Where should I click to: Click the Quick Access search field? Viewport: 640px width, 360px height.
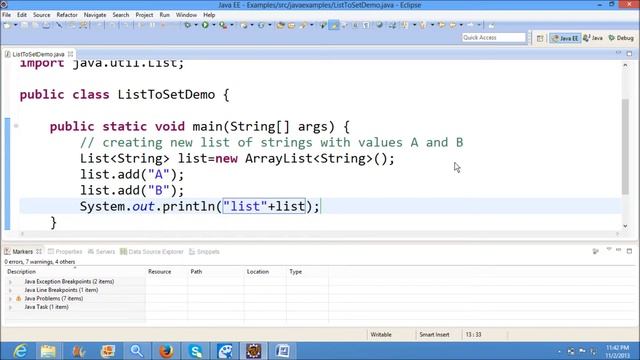pos(494,38)
